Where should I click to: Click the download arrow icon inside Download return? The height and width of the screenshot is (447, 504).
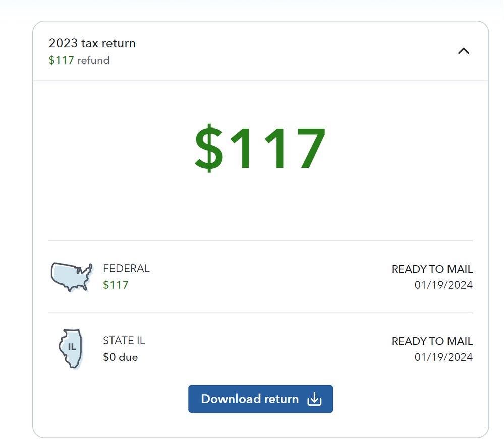click(x=314, y=399)
